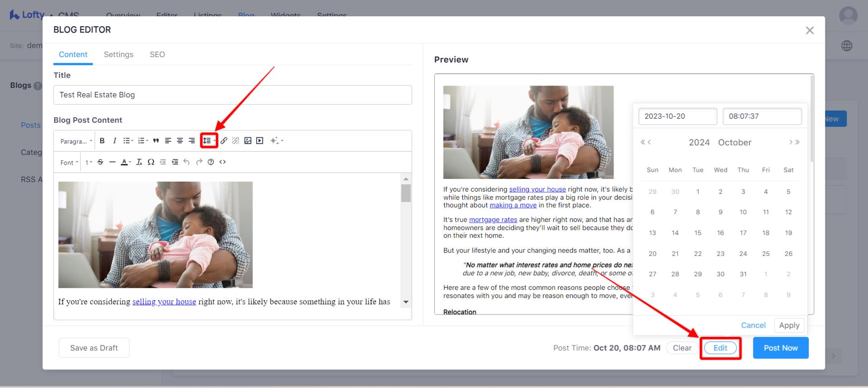This screenshot has height=388, width=868.
Task: Select October 15 in the calendar
Action: click(698, 233)
